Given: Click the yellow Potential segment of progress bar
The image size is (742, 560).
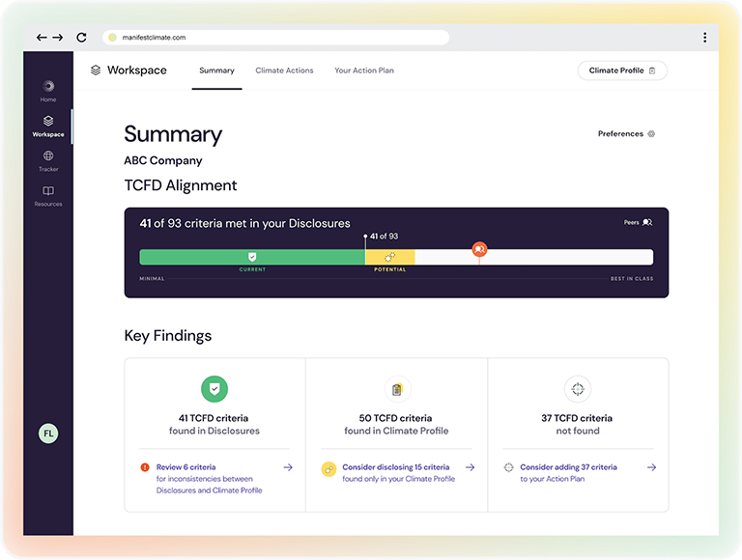Looking at the screenshot, I should (x=390, y=257).
